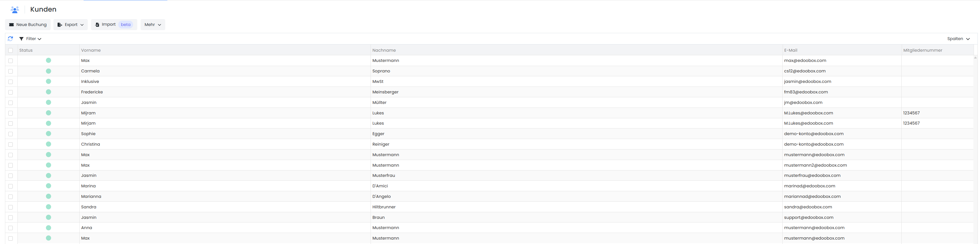This screenshot has height=244, width=980.
Task: Click the Kunden people icon in header
Action: click(15, 9)
